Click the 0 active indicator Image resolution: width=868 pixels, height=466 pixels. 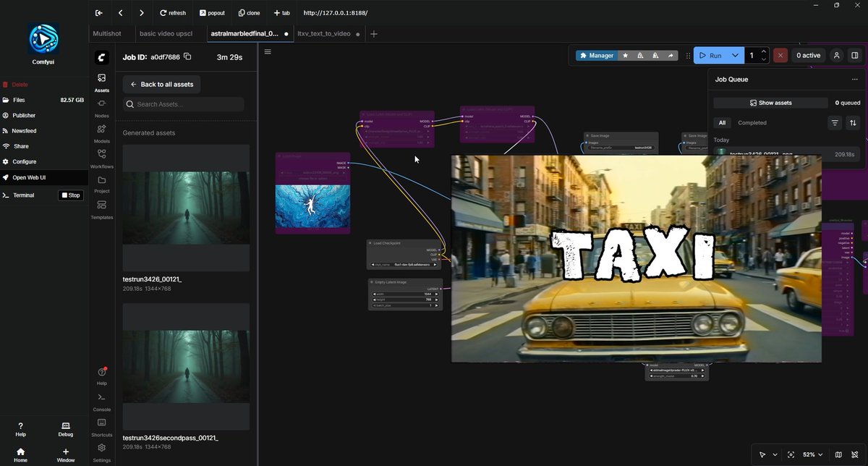(808, 55)
